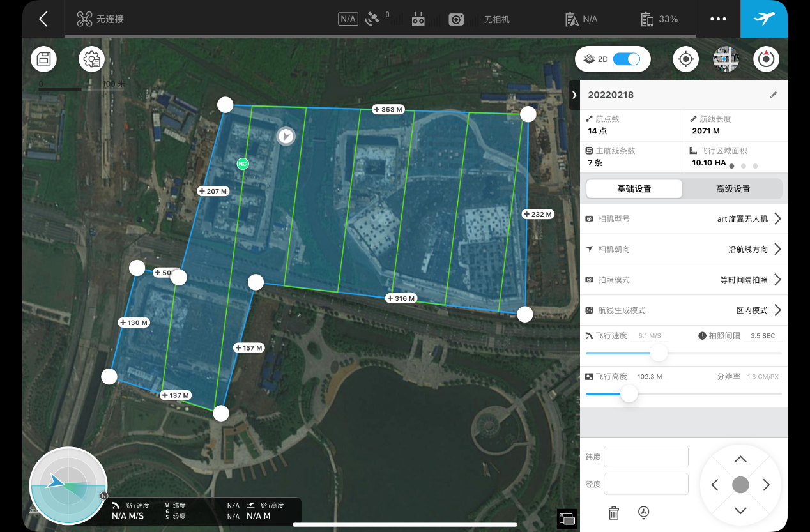Click the latitude 纬度 input field
The width and height of the screenshot is (810, 532).
pyautogui.click(x=646, y=457)
